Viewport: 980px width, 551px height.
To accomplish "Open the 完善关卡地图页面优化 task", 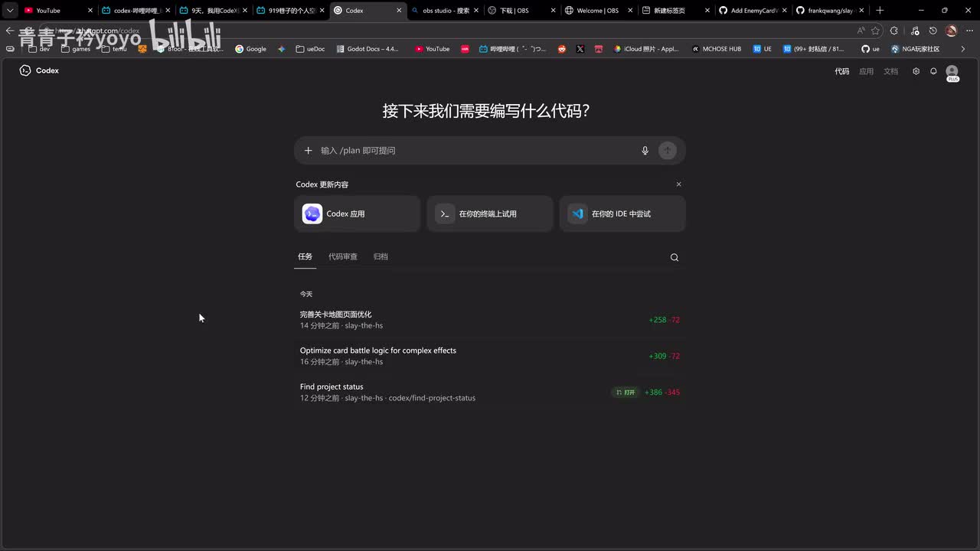I will [x=490, y=320].
